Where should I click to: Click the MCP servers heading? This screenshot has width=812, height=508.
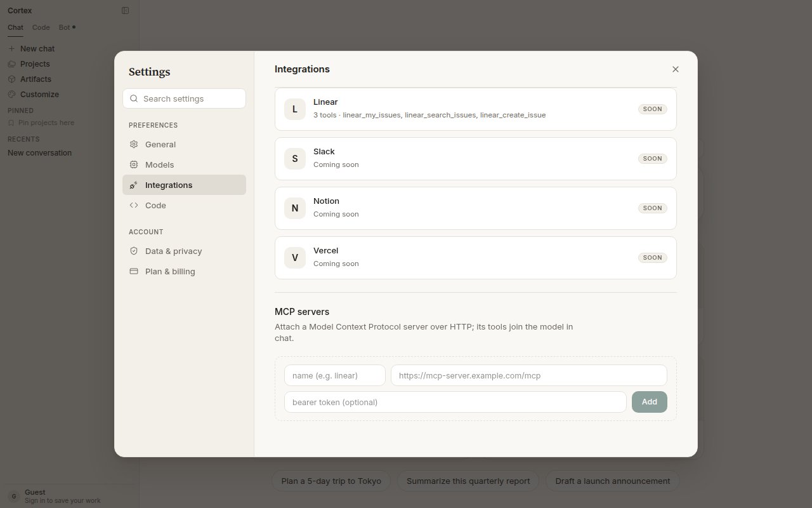click(x=302, y=312)
